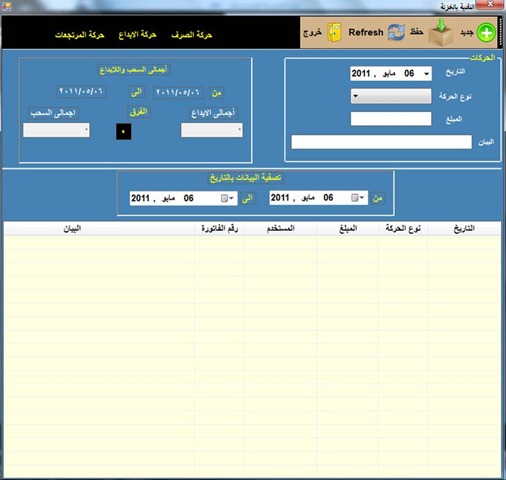Click the black الفرق difference box
This screenshot has width=506, height=480.
tap(123, 131)
